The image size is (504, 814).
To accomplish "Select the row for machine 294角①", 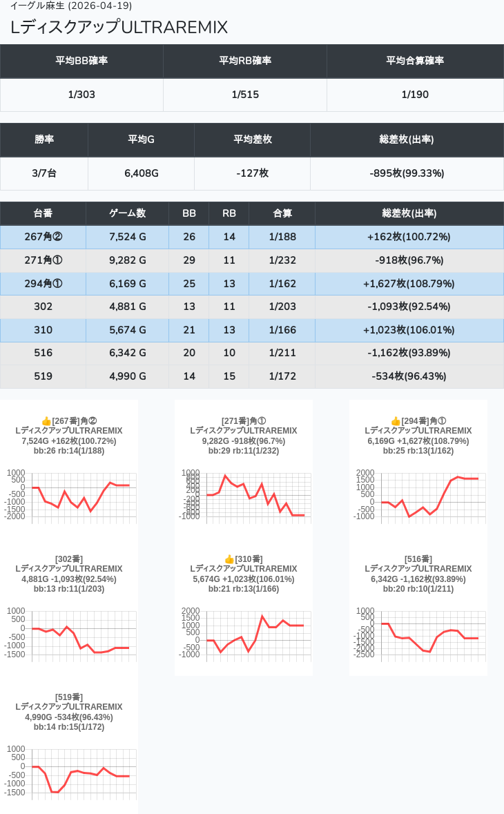I will [x=43, y=284].
